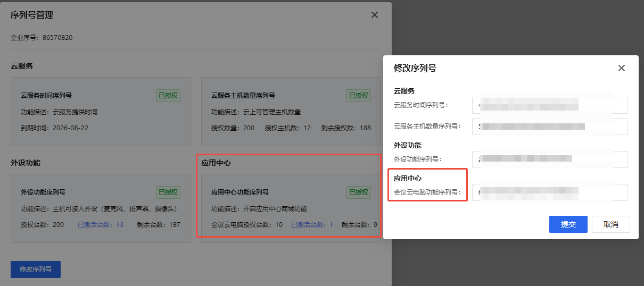644x286 pixels.
Task: Edit the 会议云电脑功能序列号 input field
Action: coord(549,192)
